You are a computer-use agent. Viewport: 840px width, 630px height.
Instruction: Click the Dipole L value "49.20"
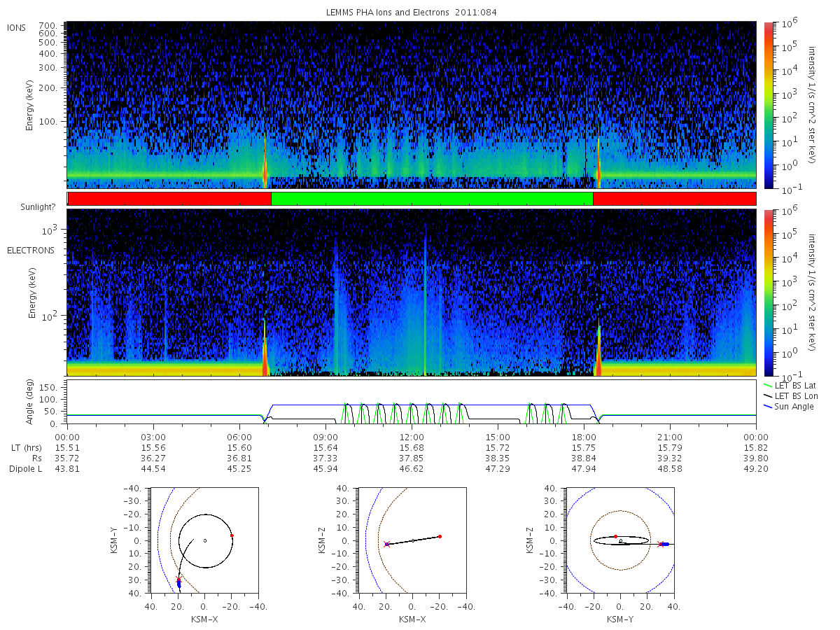(x=756, y=469)
